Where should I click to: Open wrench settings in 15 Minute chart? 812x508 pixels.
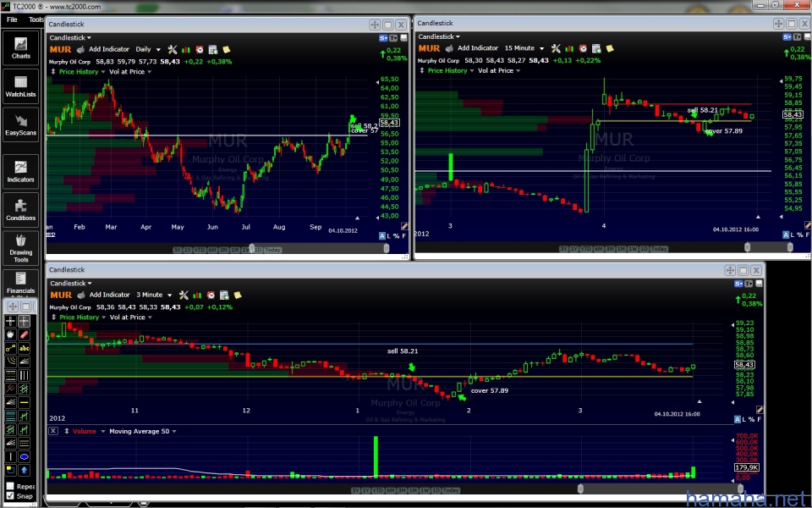click(x=556, y=49)
